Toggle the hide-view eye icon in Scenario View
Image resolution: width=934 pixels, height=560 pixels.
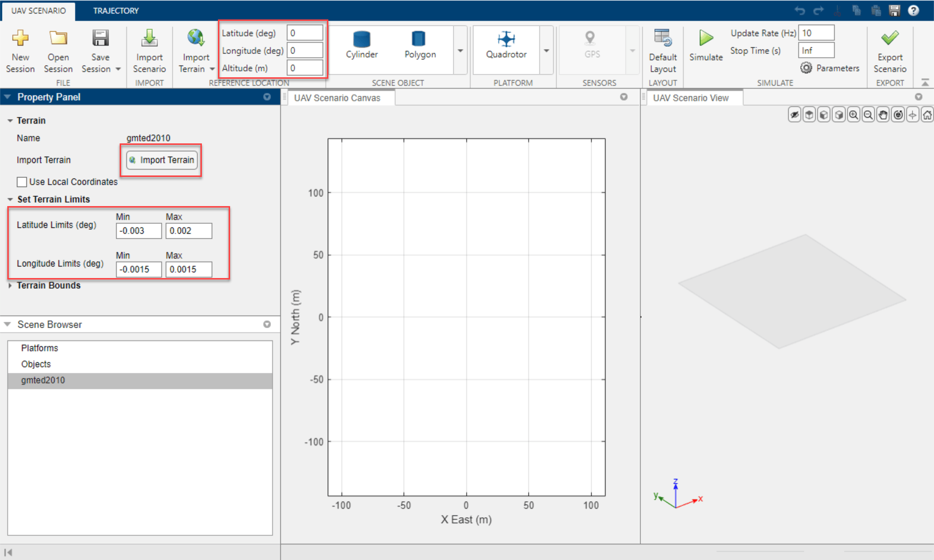coord(794,115)
